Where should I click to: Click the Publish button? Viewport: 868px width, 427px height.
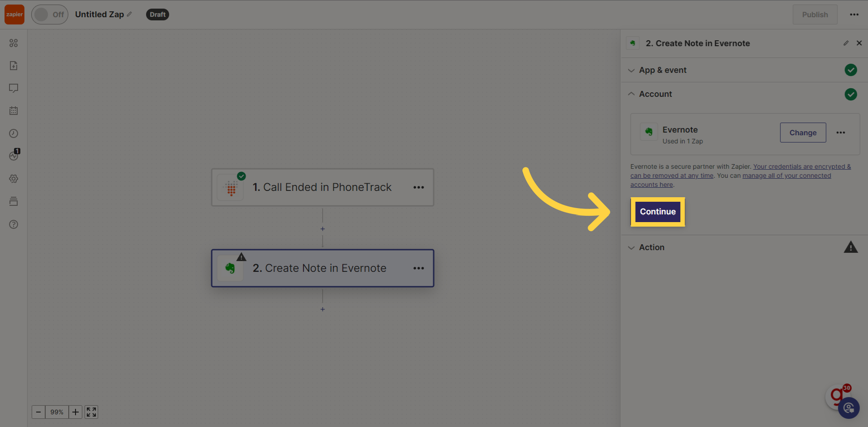pos(815,14)
